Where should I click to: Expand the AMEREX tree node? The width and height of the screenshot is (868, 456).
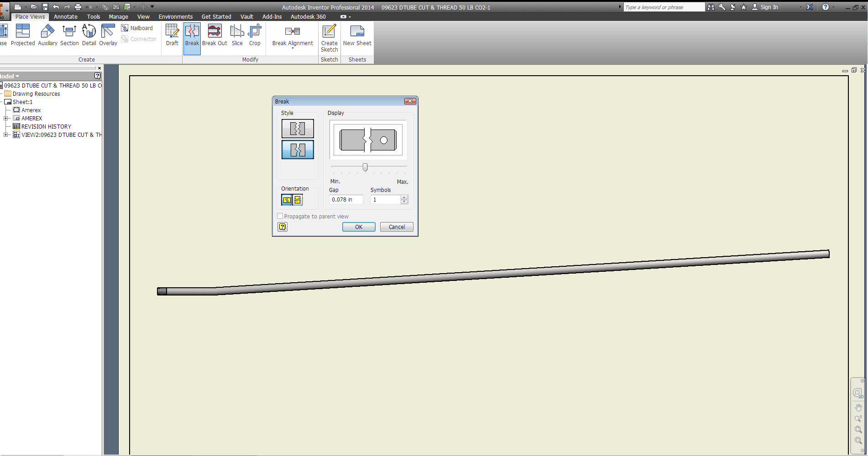point(6,119)
